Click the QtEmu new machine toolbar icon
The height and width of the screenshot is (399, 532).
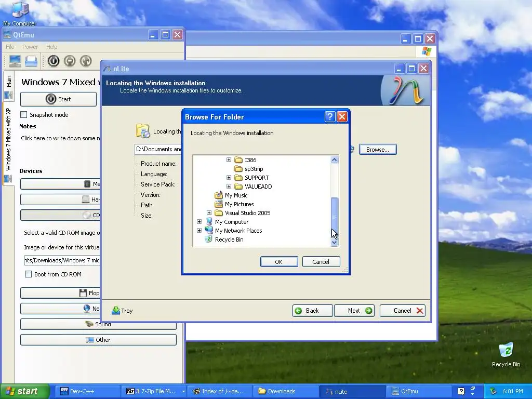point(15,61)
